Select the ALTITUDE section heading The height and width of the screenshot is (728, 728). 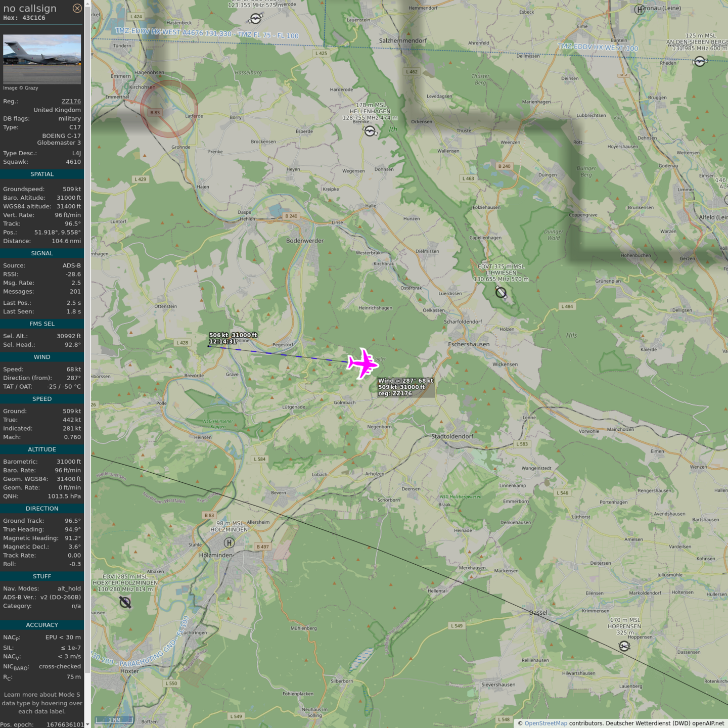pos(42,449)
